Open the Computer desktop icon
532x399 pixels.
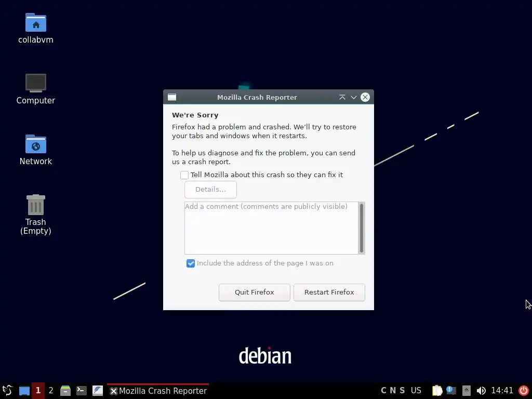(x=36, y=83)
